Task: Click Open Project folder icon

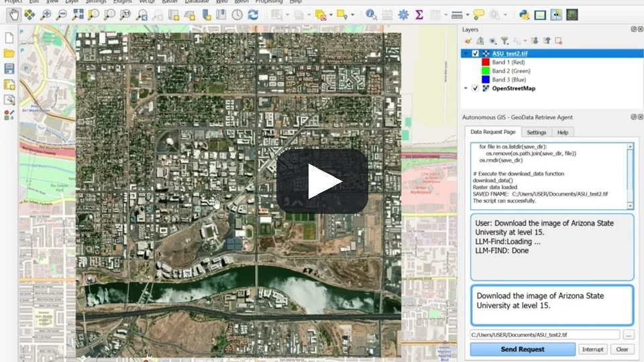Action: [9, 54]
